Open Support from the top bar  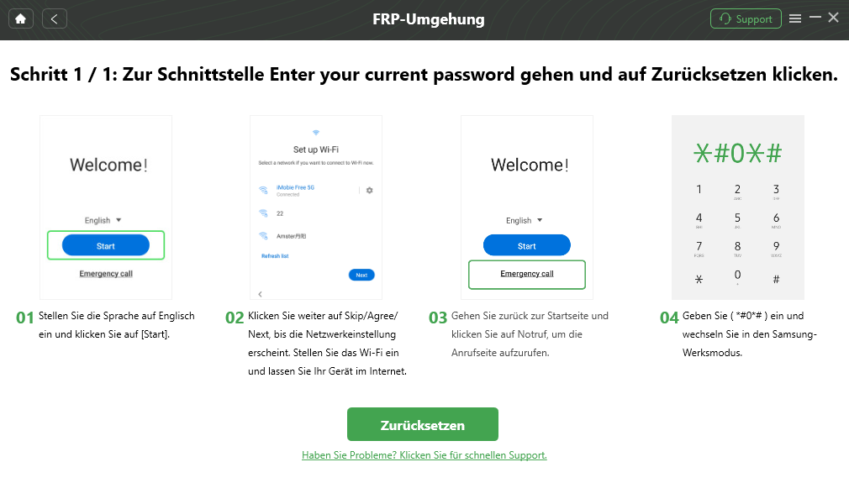click(745, 17)
